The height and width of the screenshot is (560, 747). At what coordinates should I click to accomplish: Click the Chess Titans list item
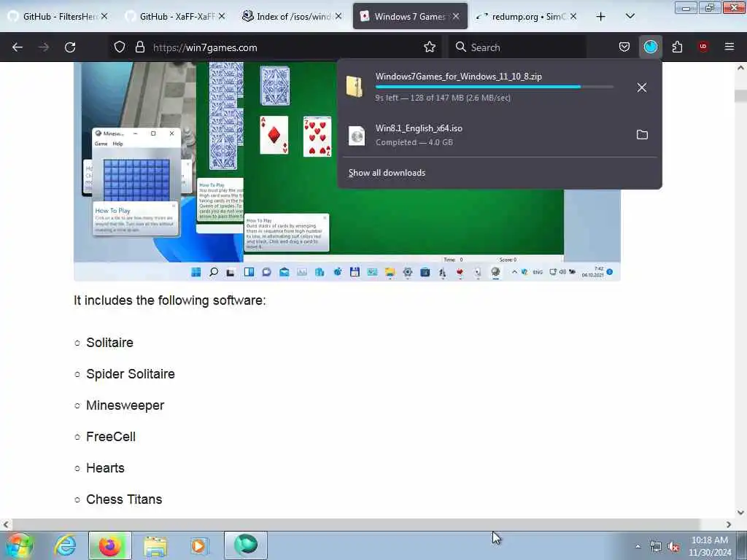(x=124, y=499)
